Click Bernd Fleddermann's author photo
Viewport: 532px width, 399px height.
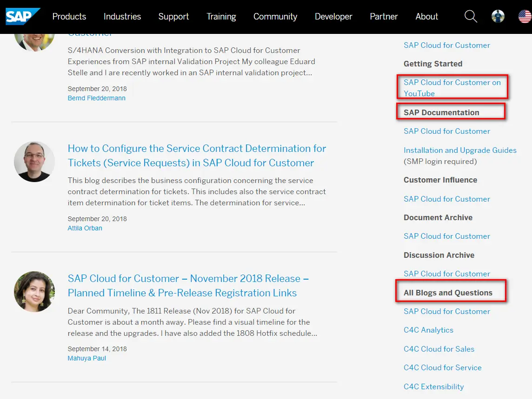pos(34,42)
